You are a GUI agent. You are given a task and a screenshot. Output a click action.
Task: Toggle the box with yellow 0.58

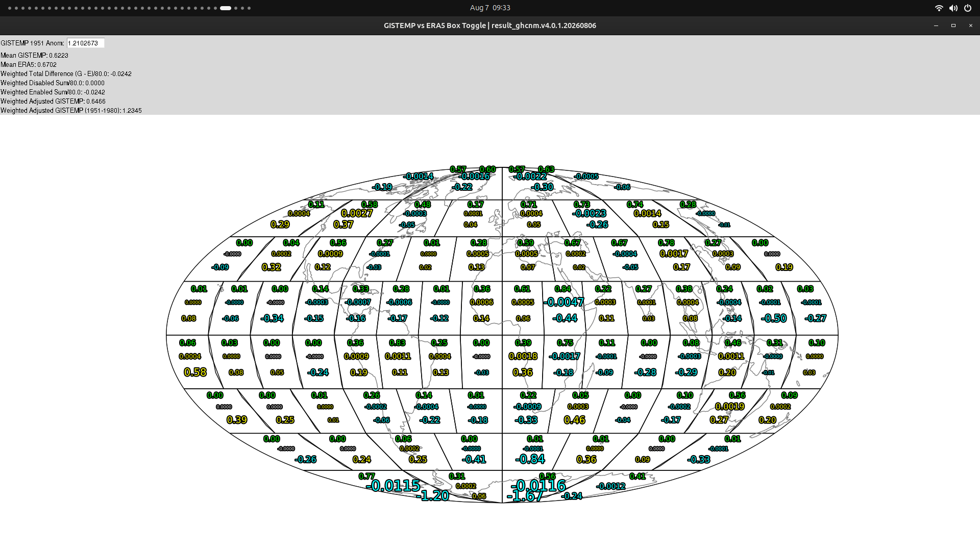pos(195,372)
